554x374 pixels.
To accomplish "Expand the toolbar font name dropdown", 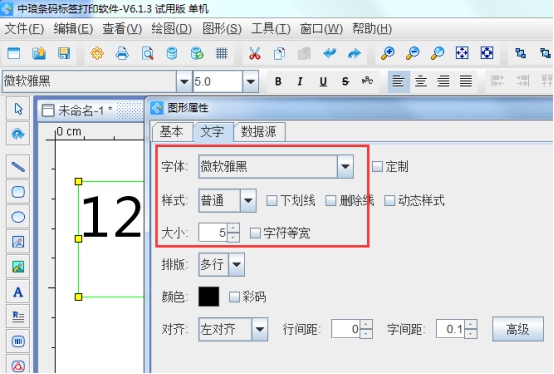I will click(x=184, y=82).
